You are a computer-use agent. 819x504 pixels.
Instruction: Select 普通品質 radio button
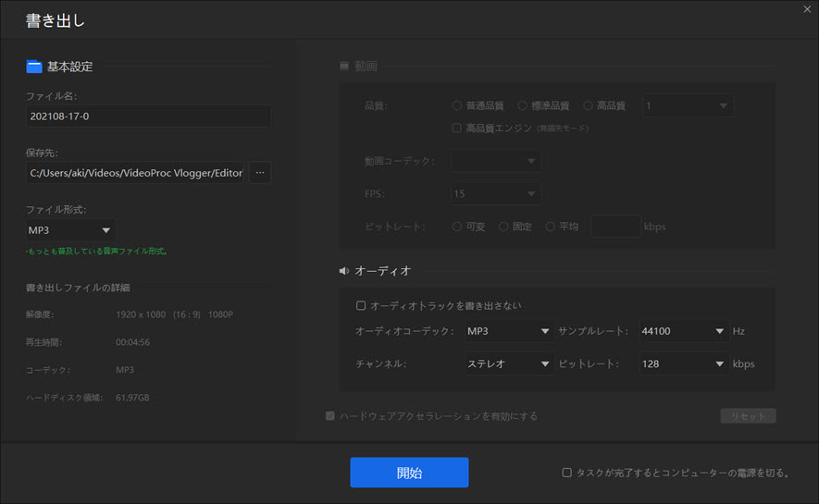[x=456, y=105]
